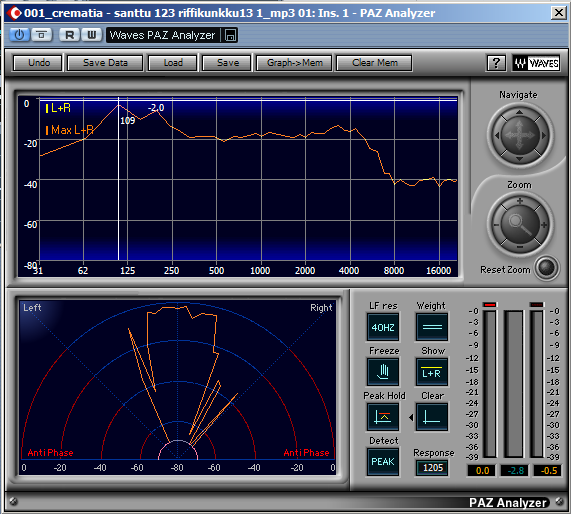Image resolution: width=571 pixels, height=514 pixels.
Task: Click the right channel level meter bar
Action: [x=537, y=384]
